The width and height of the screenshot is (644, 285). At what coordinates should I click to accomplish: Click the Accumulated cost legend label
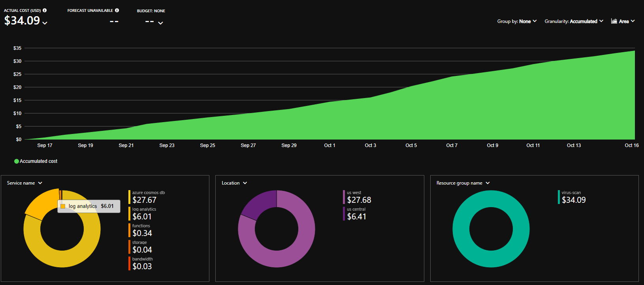click(x=38, y=161)
